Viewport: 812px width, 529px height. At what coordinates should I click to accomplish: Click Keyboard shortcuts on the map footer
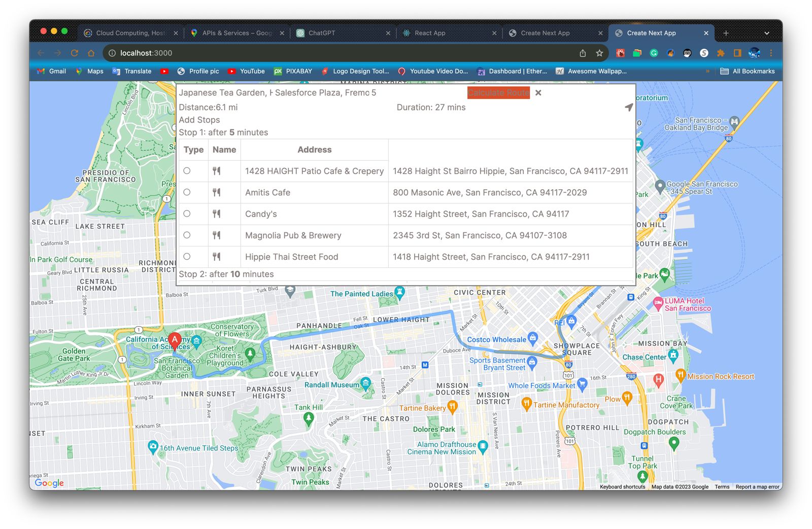[623, 487]
